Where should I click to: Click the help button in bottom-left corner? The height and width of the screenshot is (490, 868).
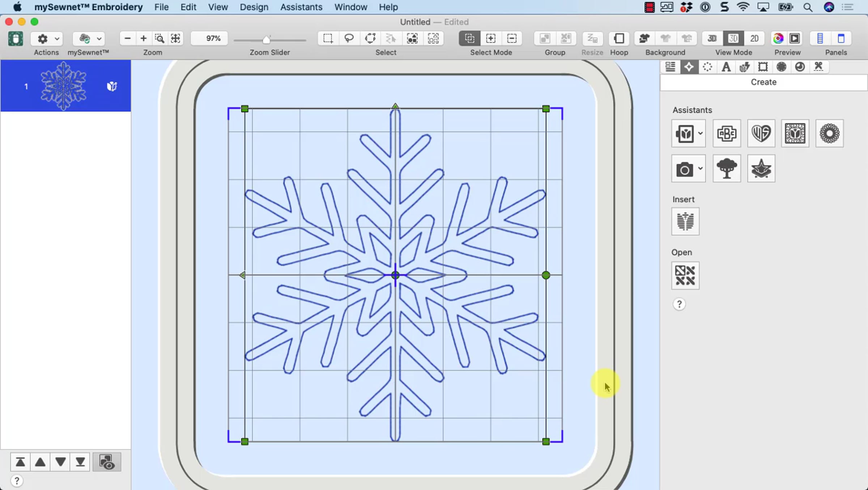tap(17, 481)
